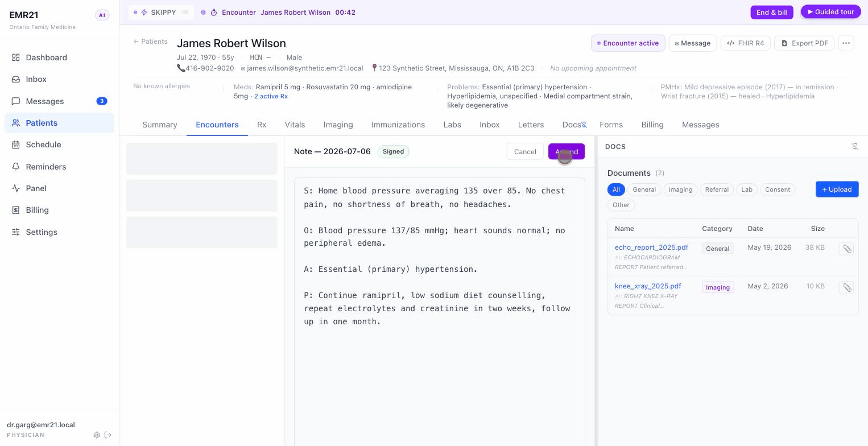Click the logout icon near user email
The image size is (868, 446).
pos(108,435)
